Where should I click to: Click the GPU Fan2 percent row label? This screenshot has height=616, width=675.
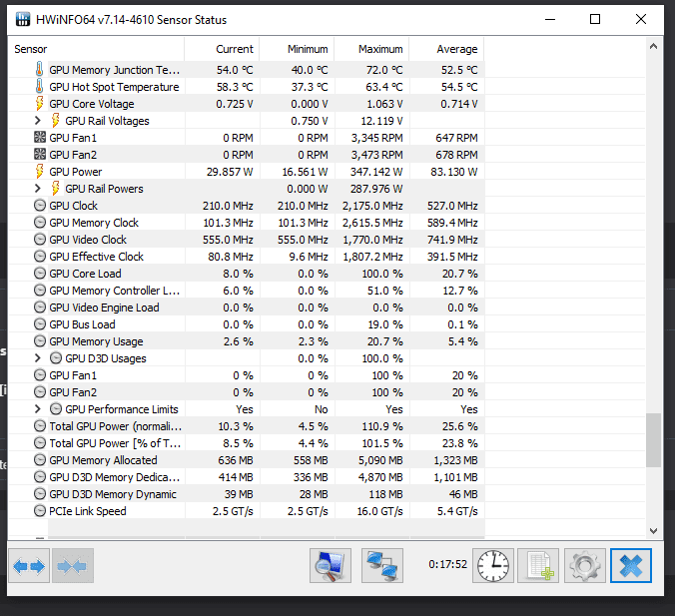73,392
